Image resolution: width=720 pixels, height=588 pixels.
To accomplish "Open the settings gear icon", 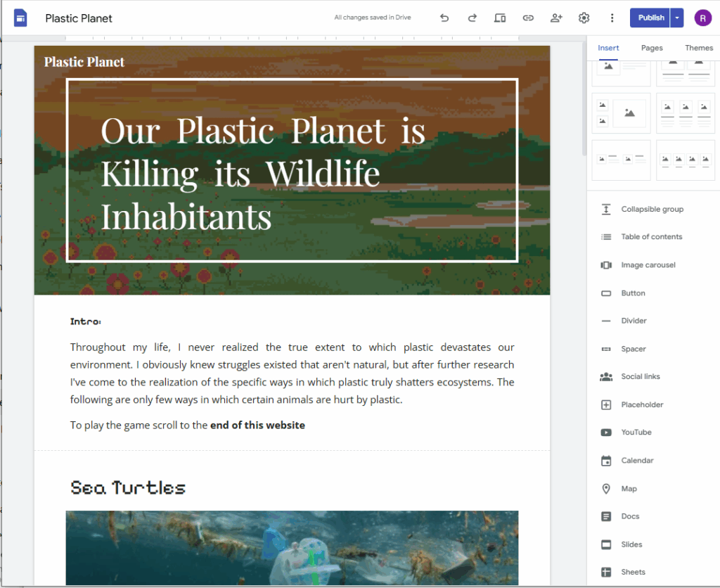I will point(584,18).
